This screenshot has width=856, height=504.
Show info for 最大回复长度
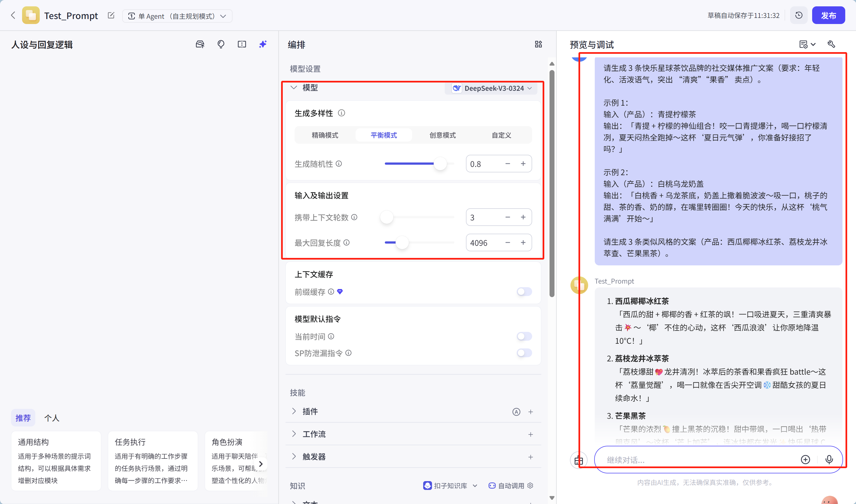346,242
